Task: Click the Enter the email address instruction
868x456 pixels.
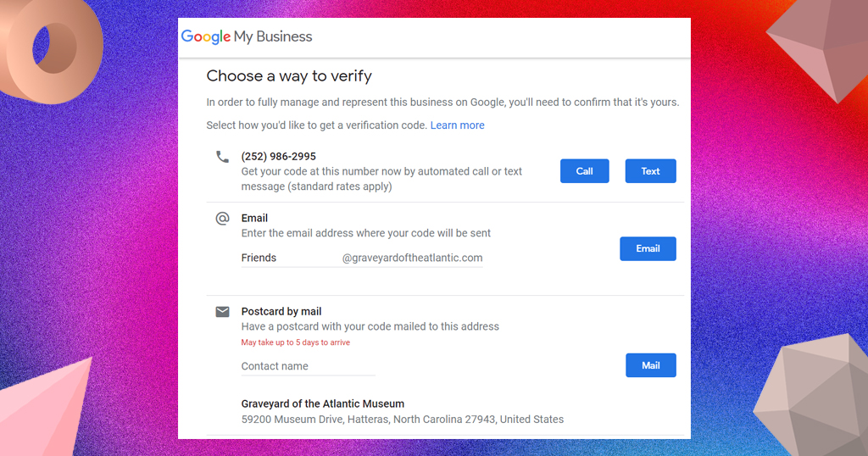Action: coord(366,233)
